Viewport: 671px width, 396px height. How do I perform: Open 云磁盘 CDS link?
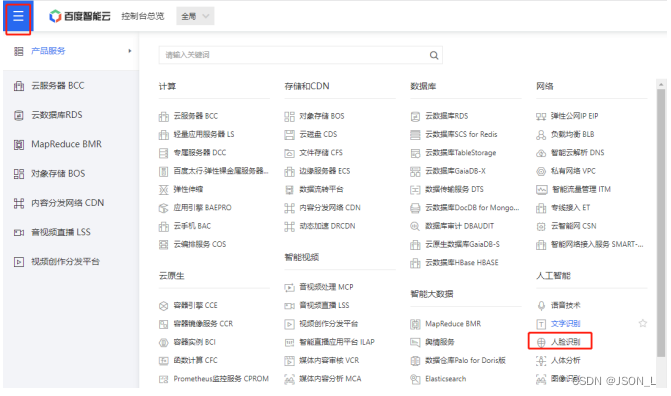pos(318,134)
